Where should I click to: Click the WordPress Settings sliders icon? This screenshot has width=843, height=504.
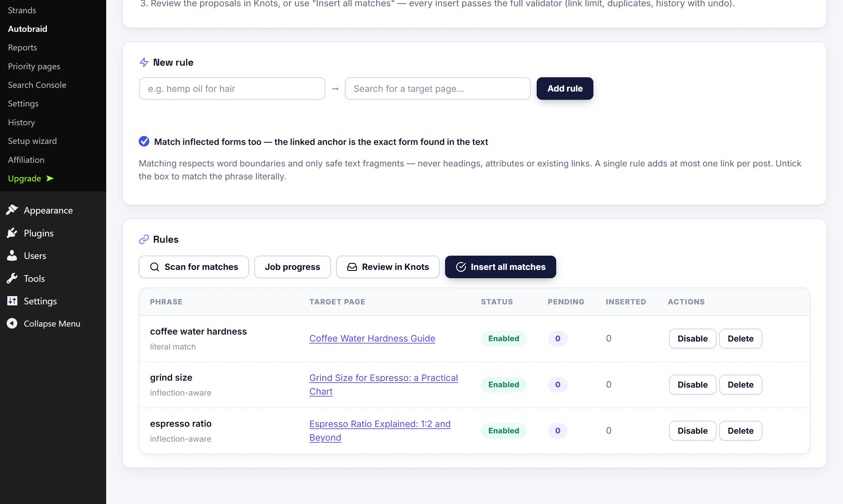pyautogui.click(x=12, y=301)
